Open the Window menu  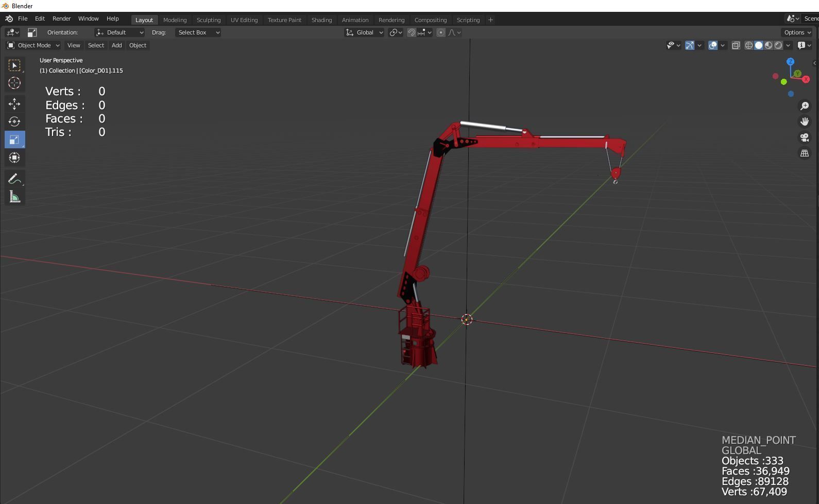pos(88,19)
